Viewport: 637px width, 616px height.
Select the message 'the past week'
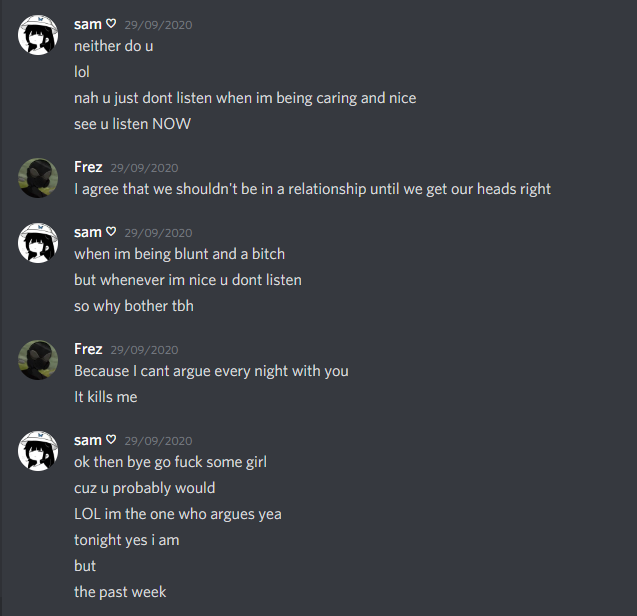120,592
